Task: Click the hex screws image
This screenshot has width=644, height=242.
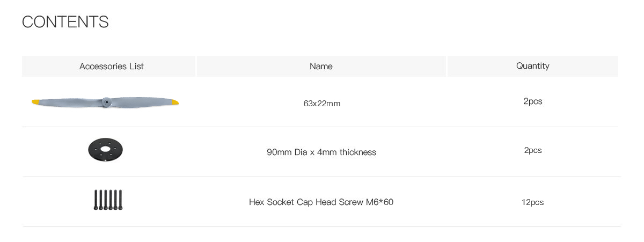Action: [x=108, y=200]
